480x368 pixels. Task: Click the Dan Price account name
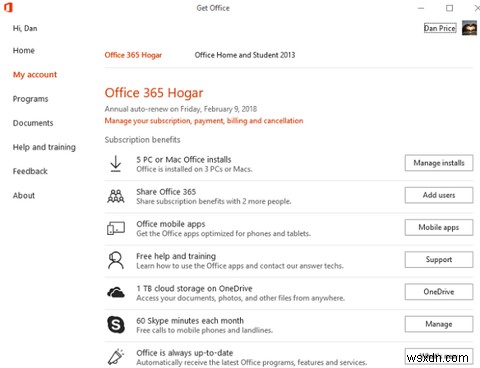click(440, 28)
